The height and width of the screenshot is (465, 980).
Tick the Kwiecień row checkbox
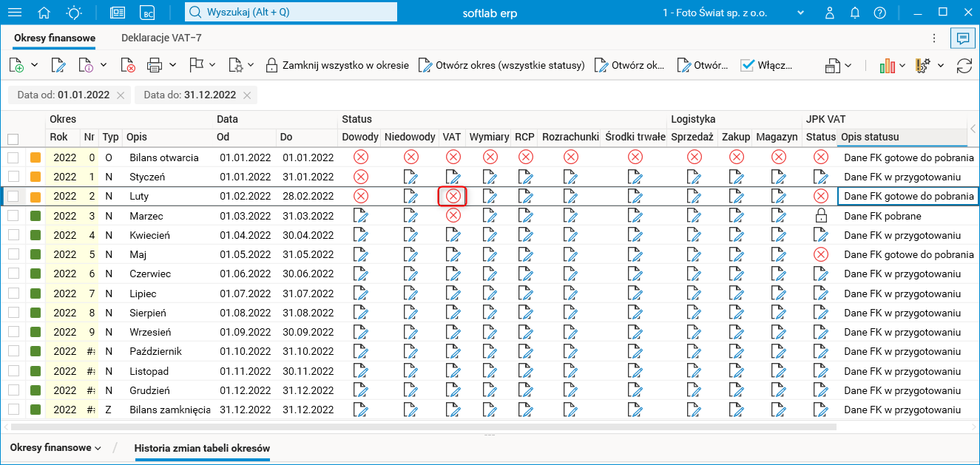point(13,235)
